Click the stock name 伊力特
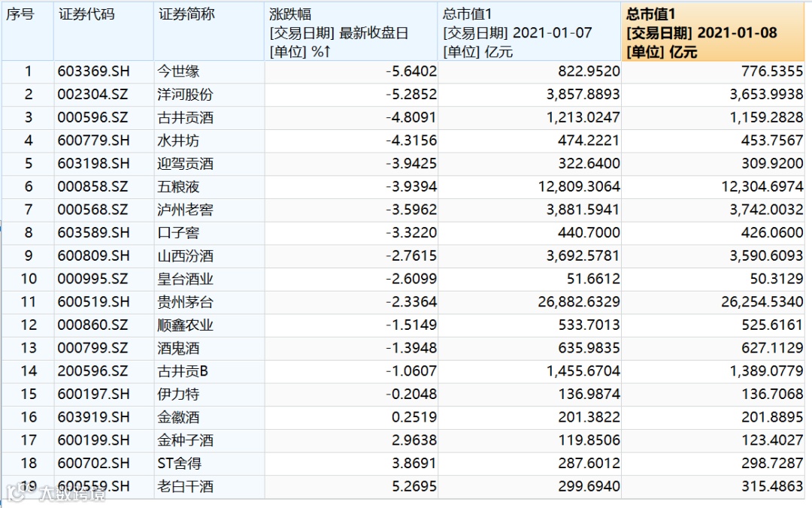 (x=178, y=394)
